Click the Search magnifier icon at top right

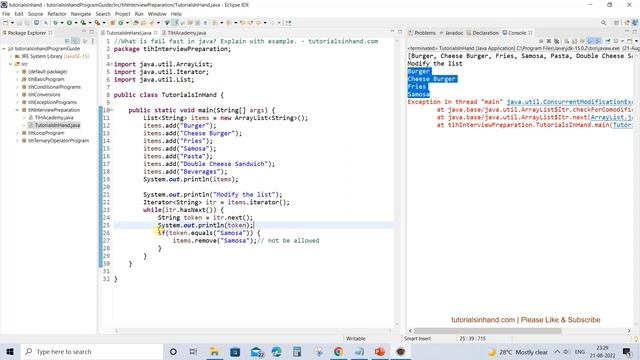click(x=603, y=23)
